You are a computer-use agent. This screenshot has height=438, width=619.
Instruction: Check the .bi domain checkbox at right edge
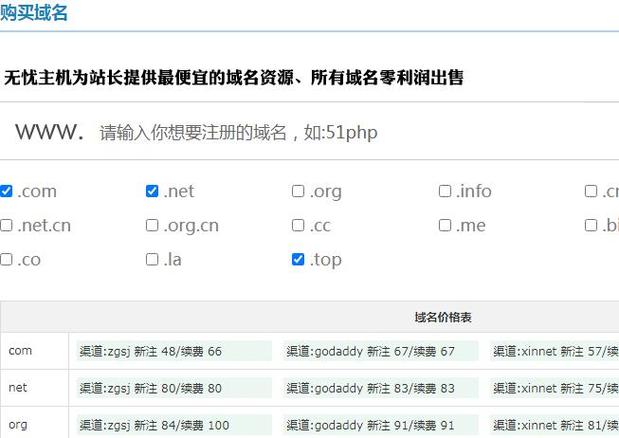(591, 225)
